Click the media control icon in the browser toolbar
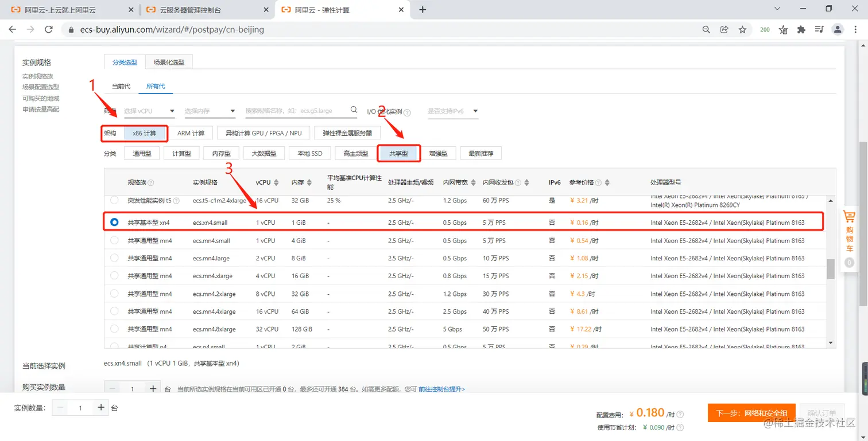The image size is (868, 441). (819, 29)
